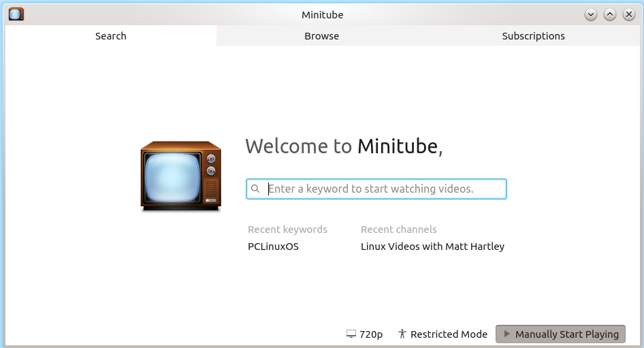Open the Minitube window menu icon in title bar

(16, 14)
